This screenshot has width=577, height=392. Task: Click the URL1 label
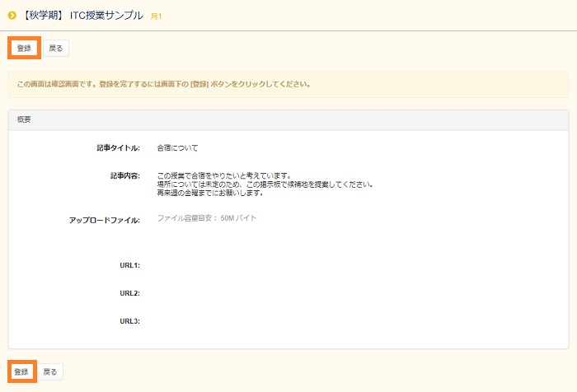tap(129, 265)
